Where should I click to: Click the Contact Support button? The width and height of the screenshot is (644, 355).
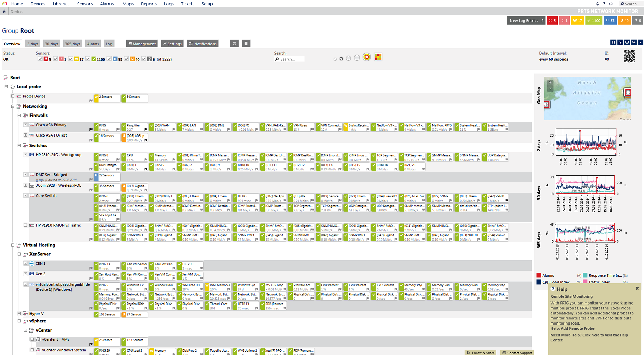coord(517,352)
